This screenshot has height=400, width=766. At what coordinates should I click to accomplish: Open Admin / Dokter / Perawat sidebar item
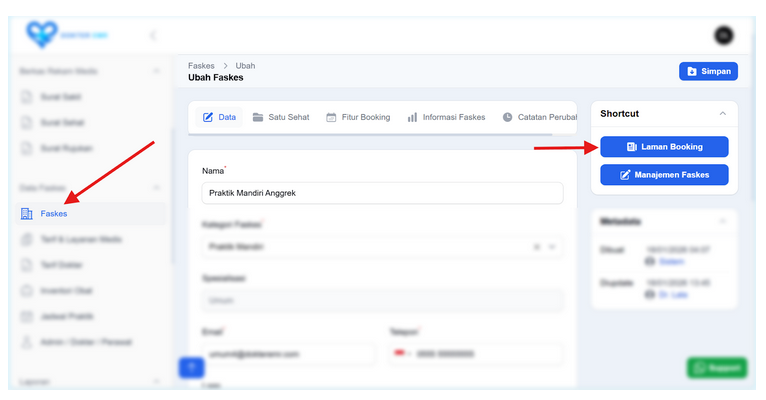90,342
